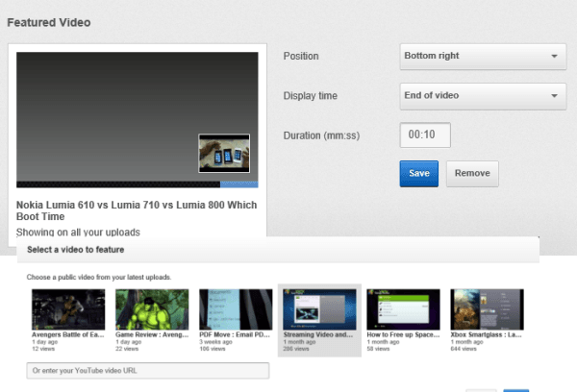Select the PDF Move : Email PD... thumbnail
577x392 pixels.
(236, 309)
